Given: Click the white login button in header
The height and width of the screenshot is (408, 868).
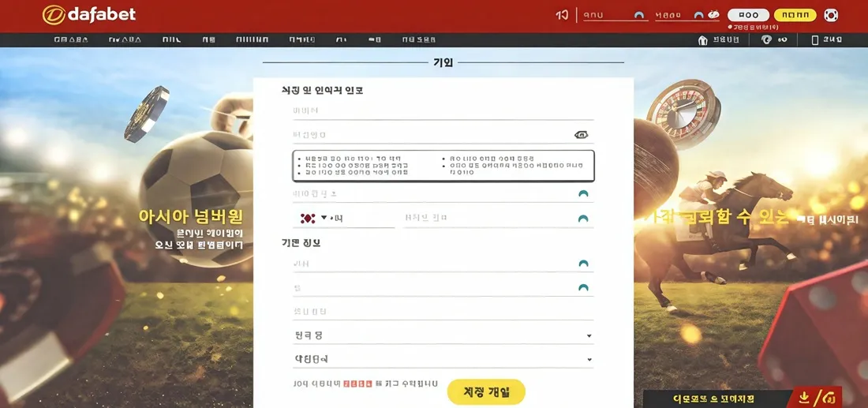Looking at the screenshot, I should [x=748, y=15].
